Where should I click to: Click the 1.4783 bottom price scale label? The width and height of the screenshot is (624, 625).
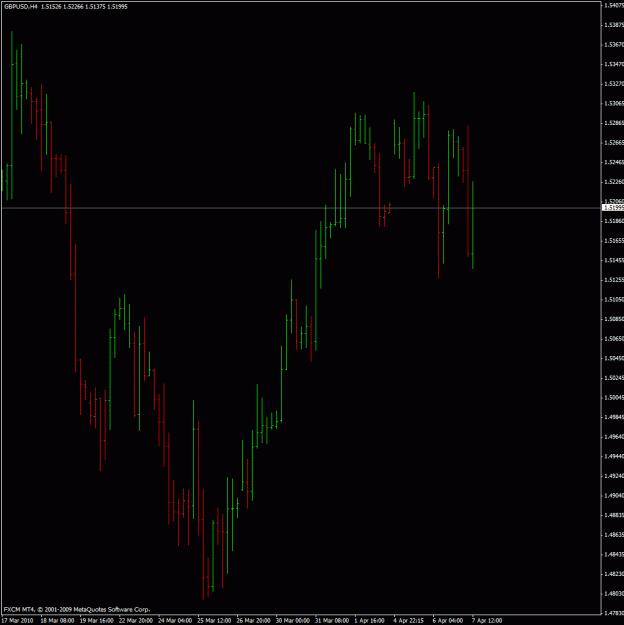614,613
